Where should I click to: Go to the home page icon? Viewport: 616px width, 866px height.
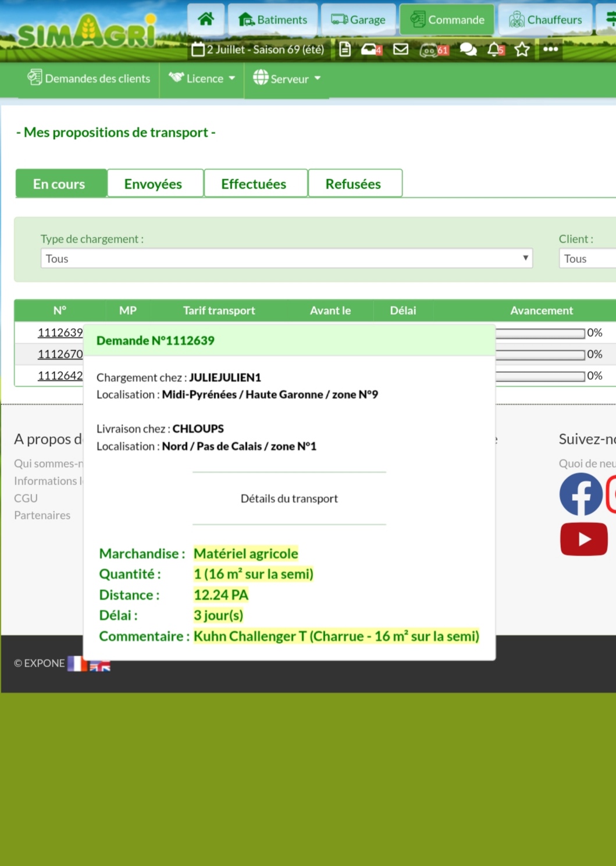[206, 19]
